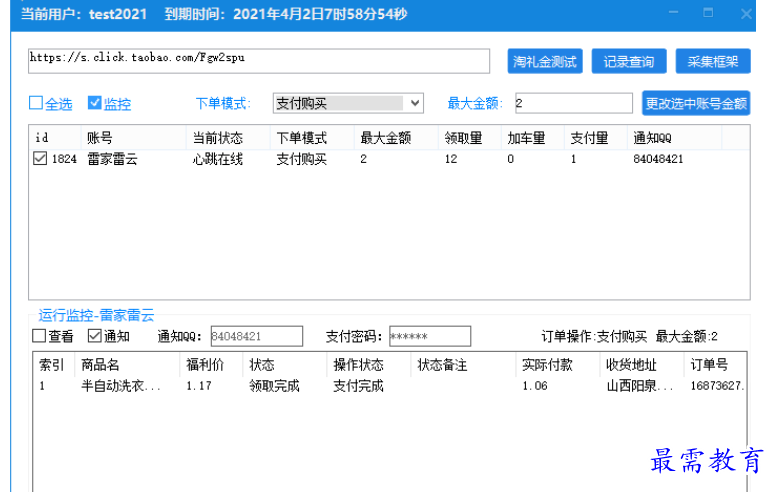Click 商品名 column header
The image size is (772, 492).
pos(127,365)
